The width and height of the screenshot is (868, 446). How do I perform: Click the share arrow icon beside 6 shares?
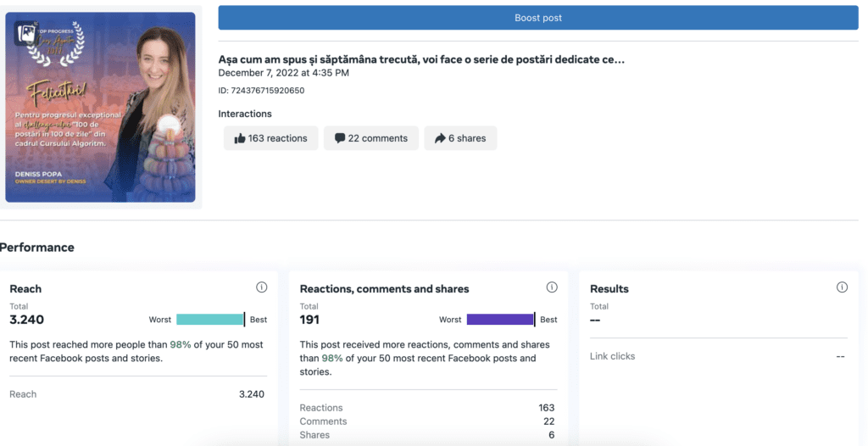440,138
